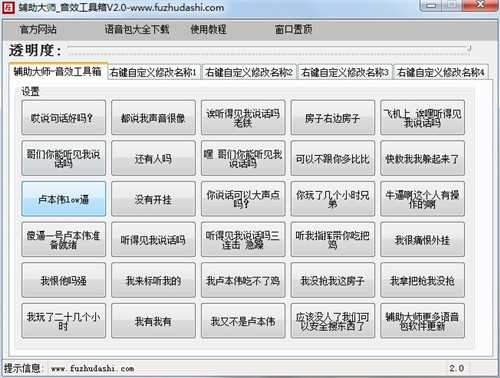Play 你玩了几个小时兄弟 sound

pos(333,199)
